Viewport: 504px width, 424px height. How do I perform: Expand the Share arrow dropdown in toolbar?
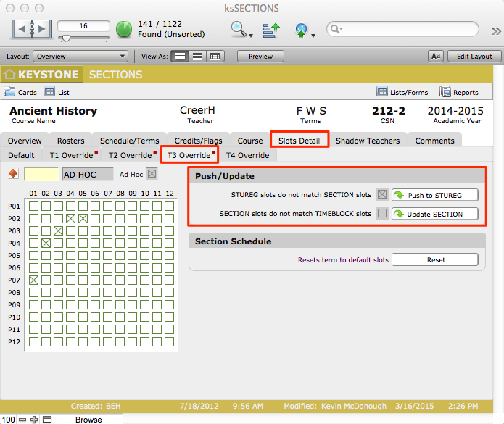pos(303,30)
